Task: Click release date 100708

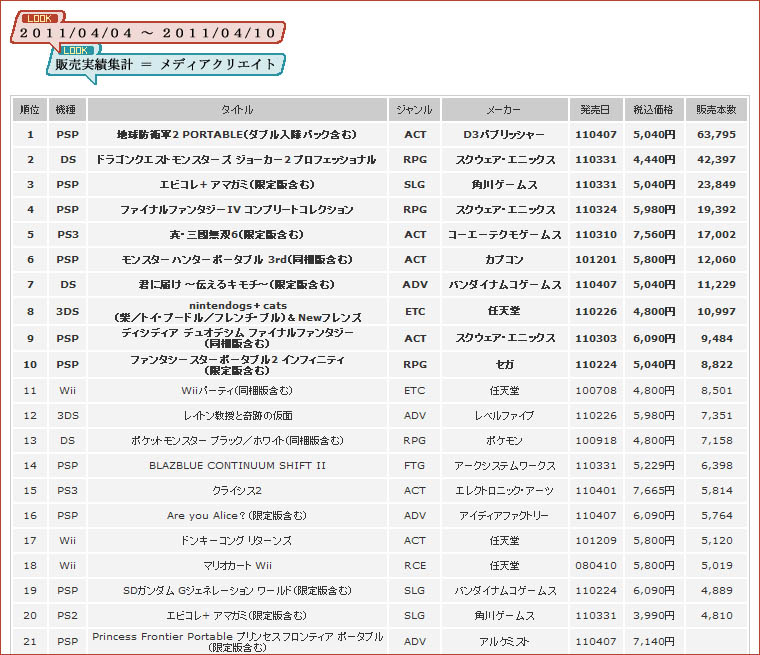Action: 596,391
